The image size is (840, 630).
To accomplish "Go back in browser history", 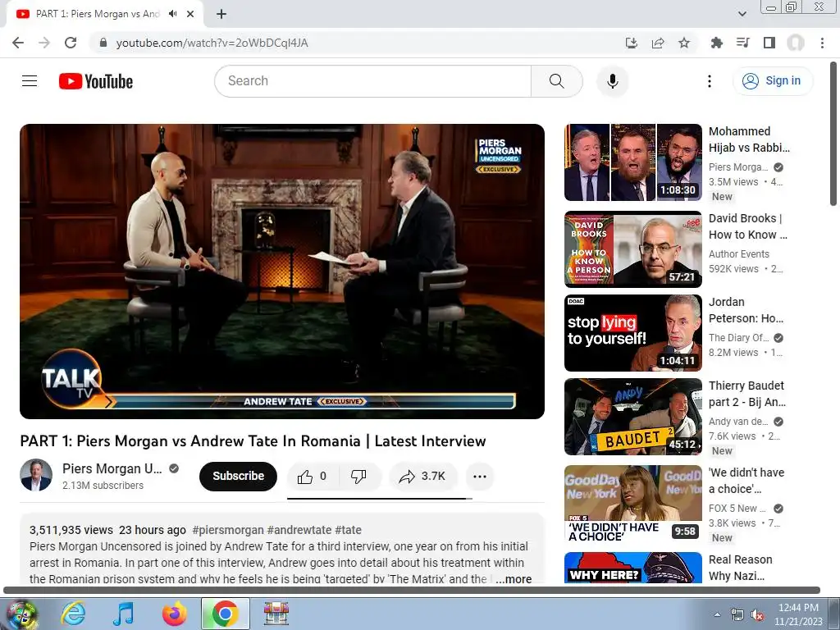I will (18, 43).
